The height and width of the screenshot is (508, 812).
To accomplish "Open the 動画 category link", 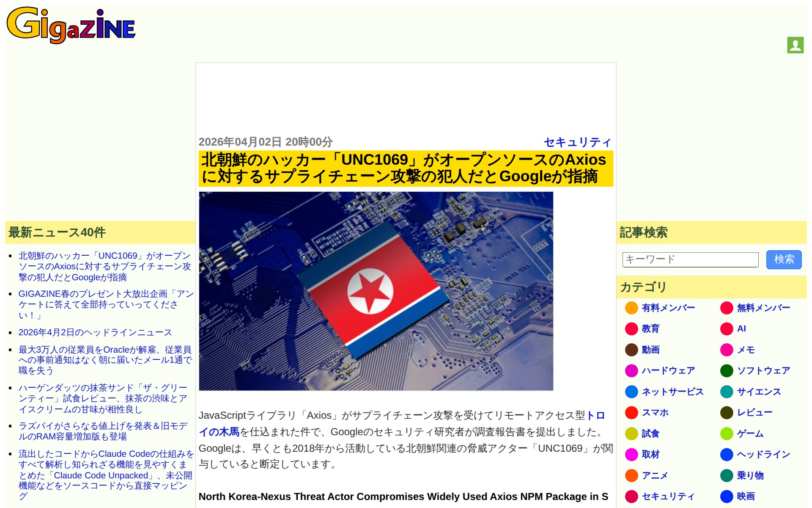I will (x=650, y=350).
